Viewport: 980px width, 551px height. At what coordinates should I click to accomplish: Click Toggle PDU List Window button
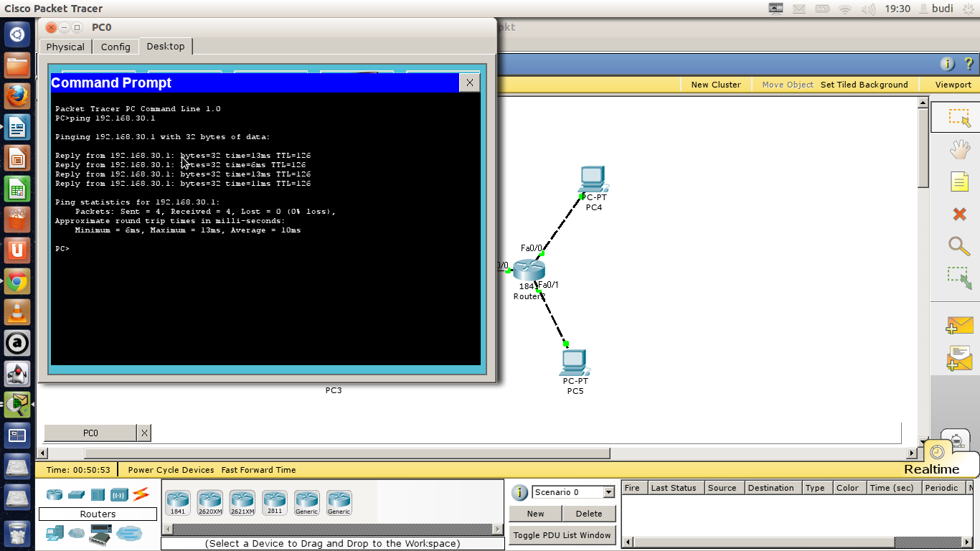tap(562, 535)
